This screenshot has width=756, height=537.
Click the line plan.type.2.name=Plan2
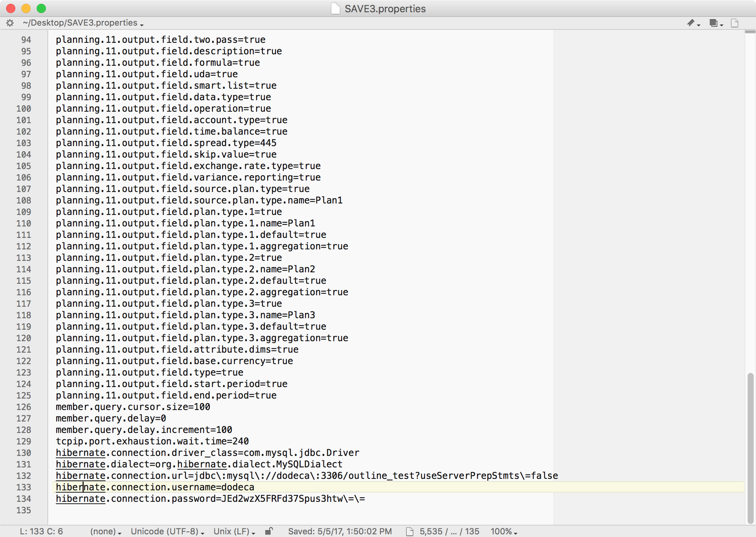pyautogui.click(x=185, y=269)
